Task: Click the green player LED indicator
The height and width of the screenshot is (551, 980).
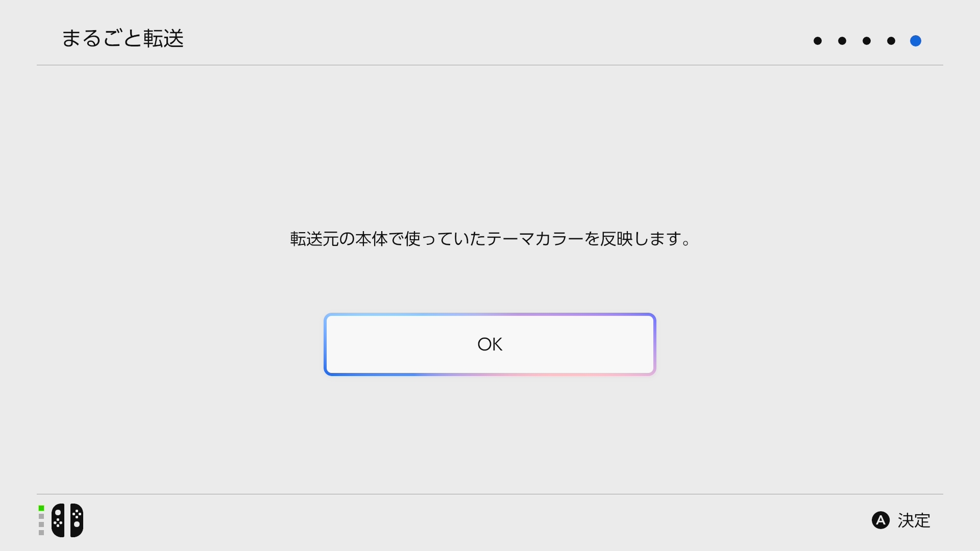Action: tap(41, 508)
